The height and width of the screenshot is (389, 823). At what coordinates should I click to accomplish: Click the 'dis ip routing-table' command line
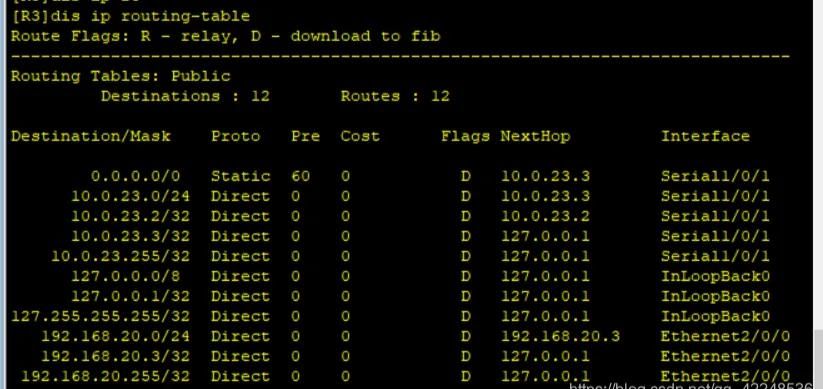130,16
